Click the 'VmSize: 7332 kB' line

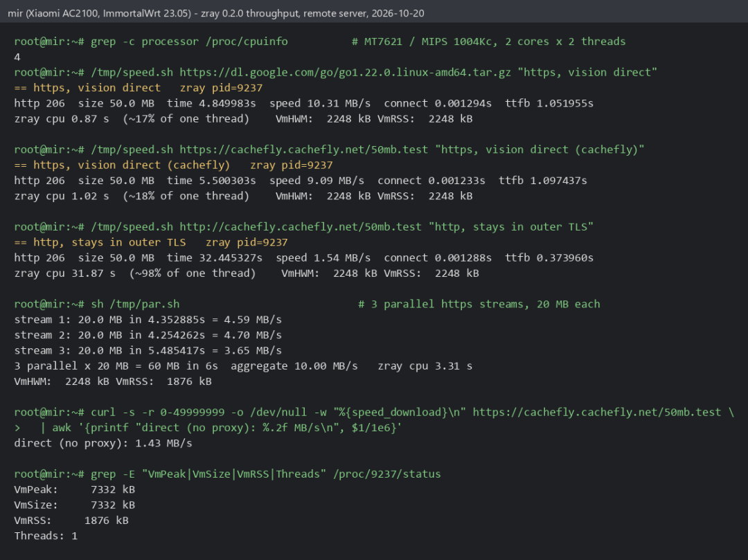74,505
